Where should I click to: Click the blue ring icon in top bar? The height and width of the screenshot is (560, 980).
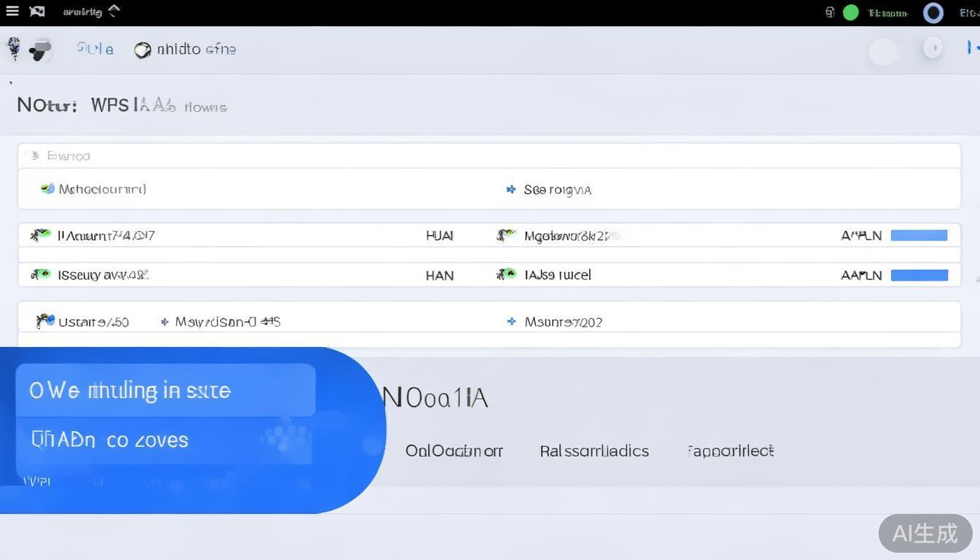click(933, 12)
